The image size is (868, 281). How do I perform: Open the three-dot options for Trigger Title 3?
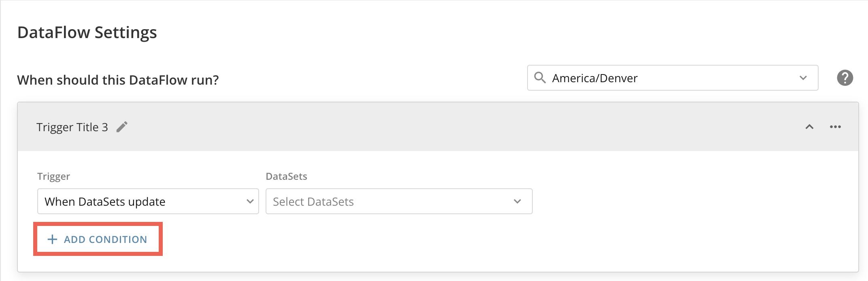click(836, 126)
